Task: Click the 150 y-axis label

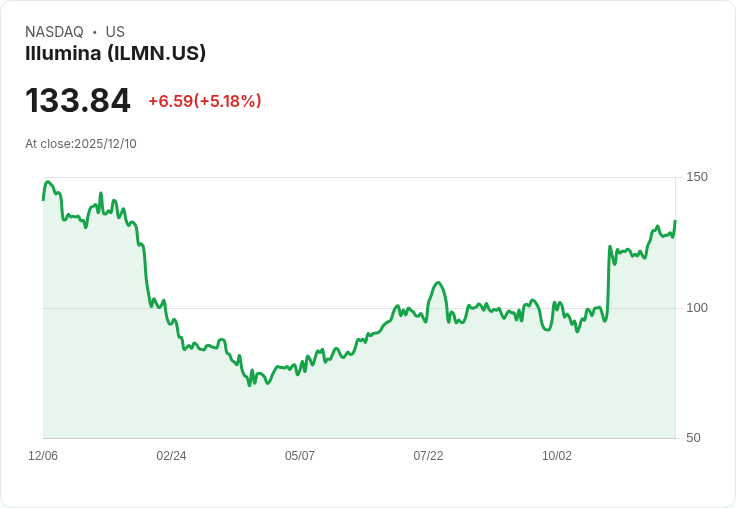Action: click(x=697, y=177)
